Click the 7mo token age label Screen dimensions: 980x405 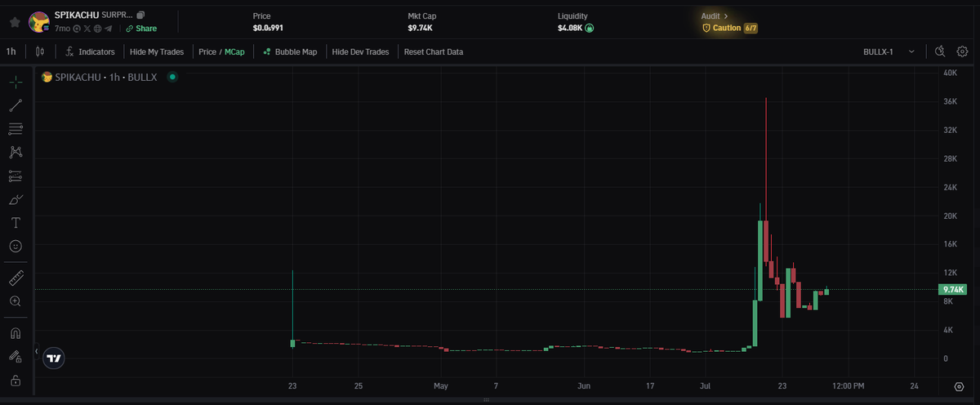point(62,29)
